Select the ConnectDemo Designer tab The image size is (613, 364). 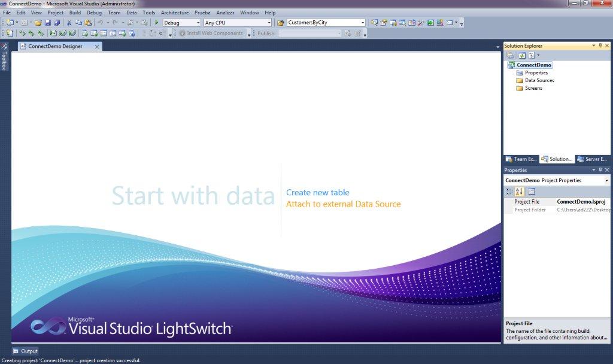coord(60,47)
